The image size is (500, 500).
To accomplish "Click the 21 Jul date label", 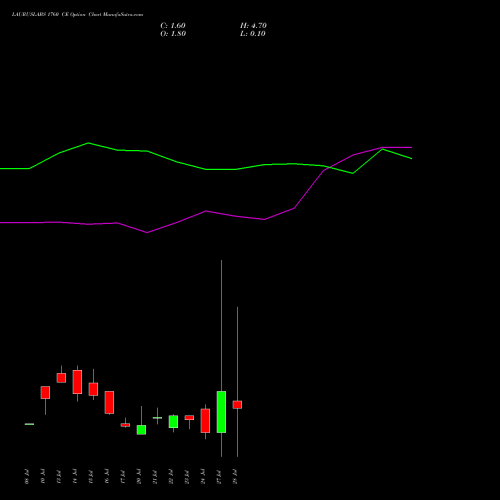I will (155, 477).
